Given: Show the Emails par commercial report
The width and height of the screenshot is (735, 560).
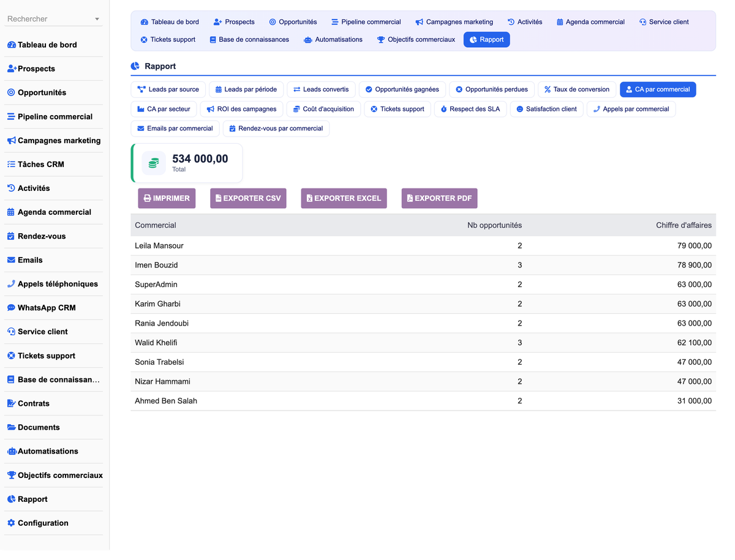Looking at the screenshot, I should pos(175,129).
